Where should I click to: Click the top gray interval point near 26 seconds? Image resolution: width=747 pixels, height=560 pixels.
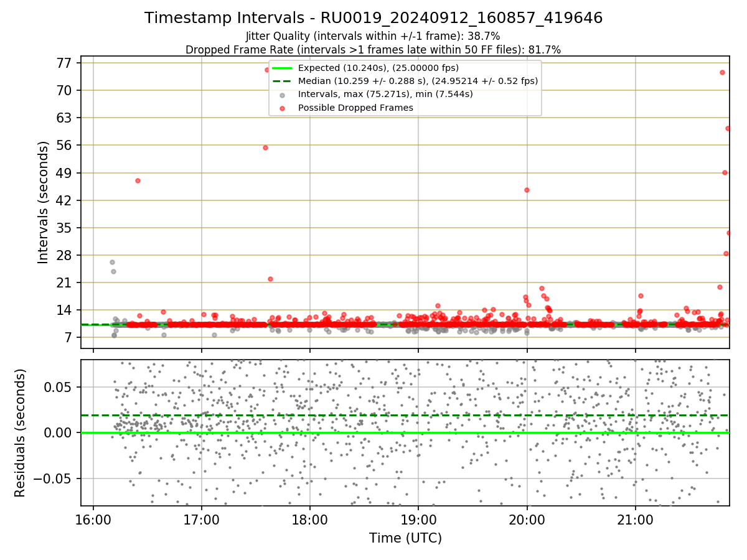(x=112, y=262)
